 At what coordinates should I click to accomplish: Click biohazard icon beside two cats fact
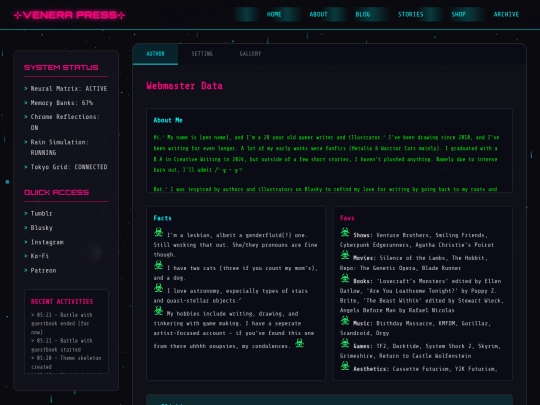coord(158,265)
